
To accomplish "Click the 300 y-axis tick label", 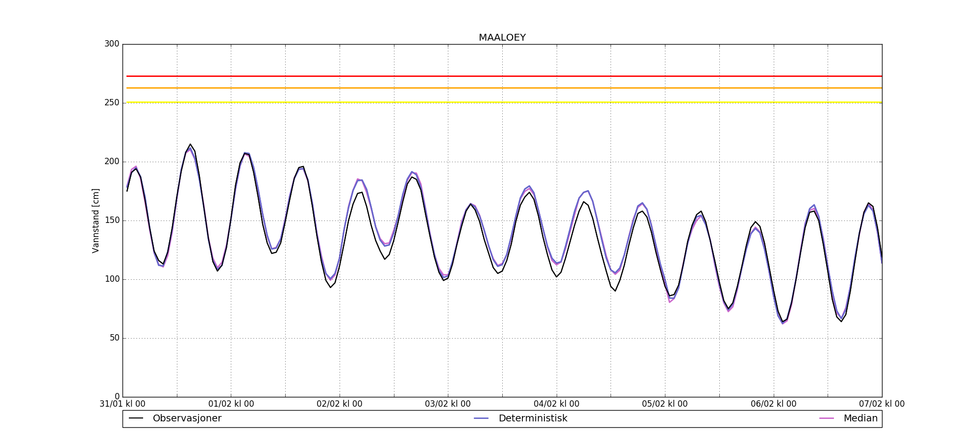I will pos(112,44).
